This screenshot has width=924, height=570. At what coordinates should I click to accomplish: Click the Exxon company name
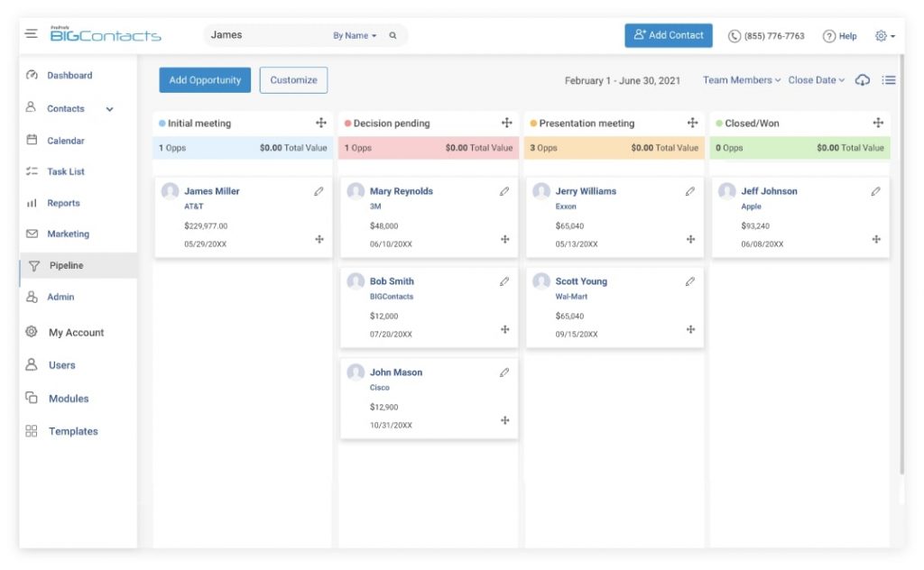tap(566, 207)
